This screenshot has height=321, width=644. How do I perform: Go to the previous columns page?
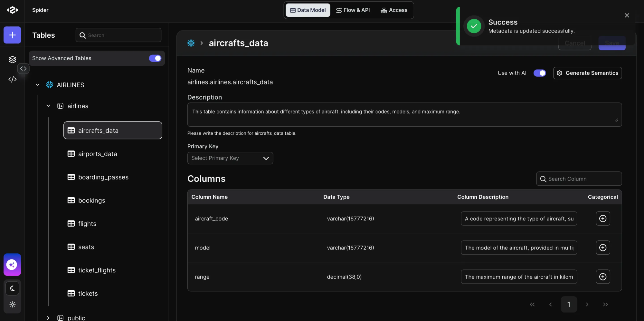(550, 305)
